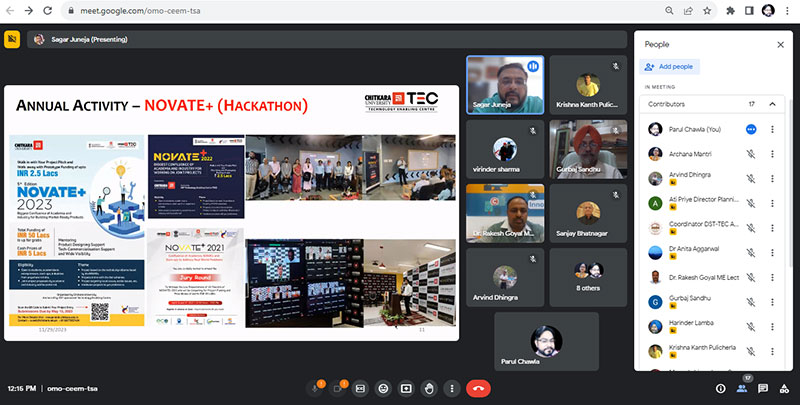The width and height of the screenshot is (800, 405).
Task: Open the meeting details info icon
Action: pos(720,388)
